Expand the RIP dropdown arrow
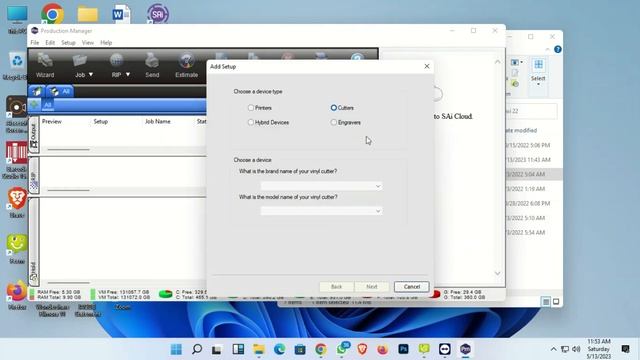Screen dimensions: 640x360 128,75
